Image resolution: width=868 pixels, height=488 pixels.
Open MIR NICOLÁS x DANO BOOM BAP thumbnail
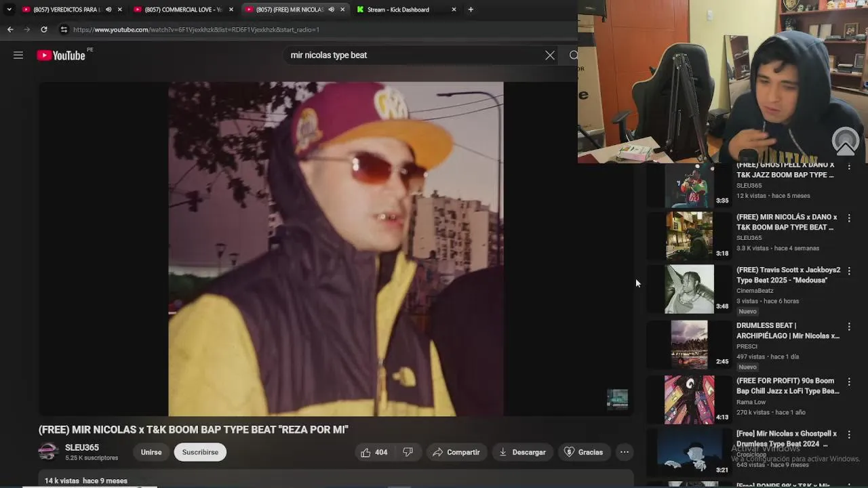point(689,235)
